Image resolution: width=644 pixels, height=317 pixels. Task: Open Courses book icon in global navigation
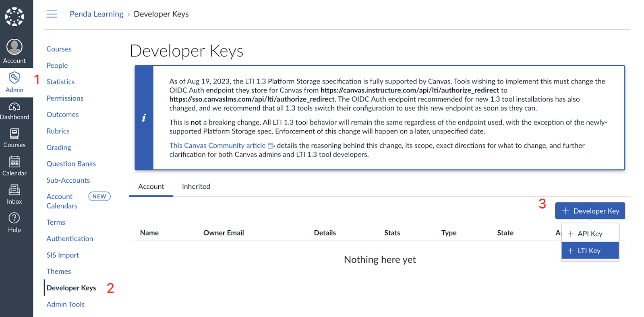(x=14, y=133)
